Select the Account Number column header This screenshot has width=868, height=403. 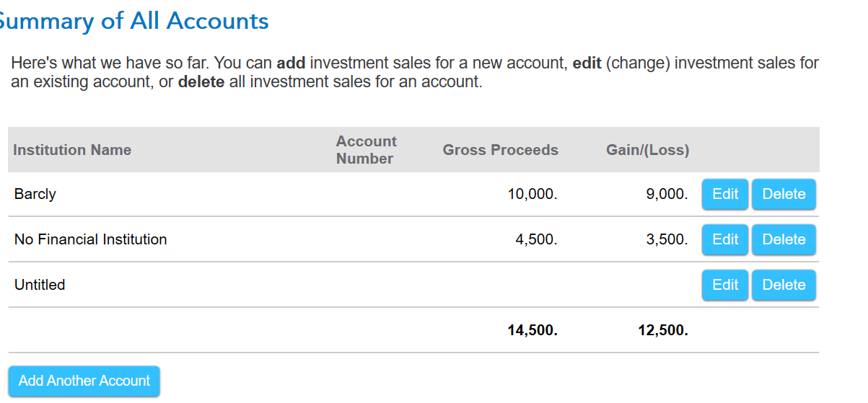pos(367,150)
